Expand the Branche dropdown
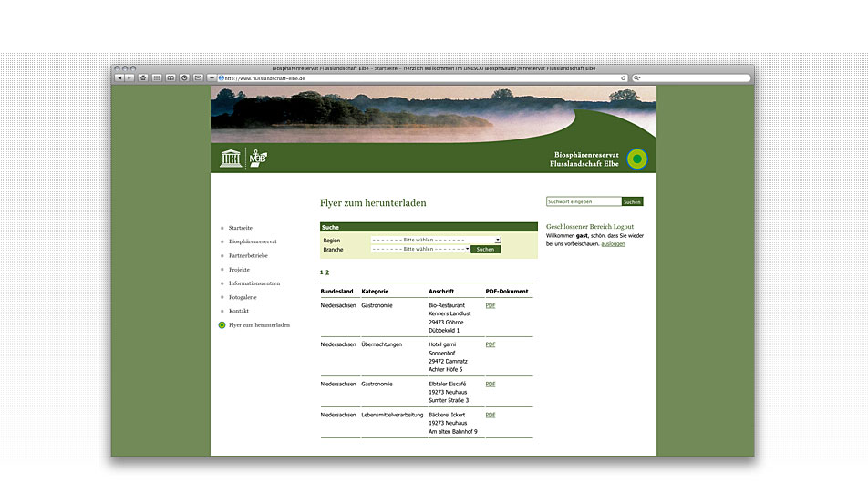868x483 pixels. point(420,249)
